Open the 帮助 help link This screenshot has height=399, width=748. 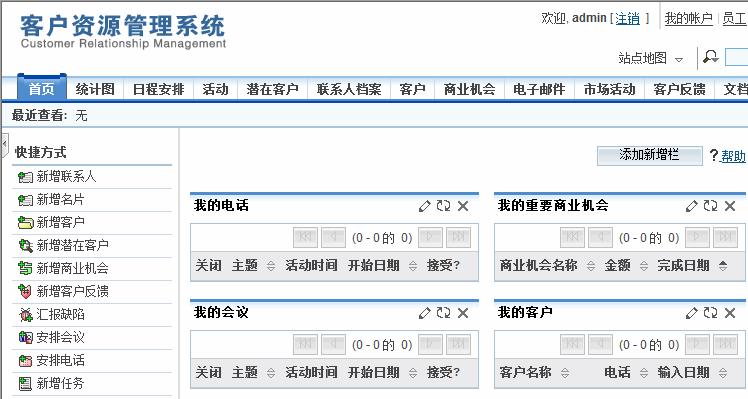point(733,156)
